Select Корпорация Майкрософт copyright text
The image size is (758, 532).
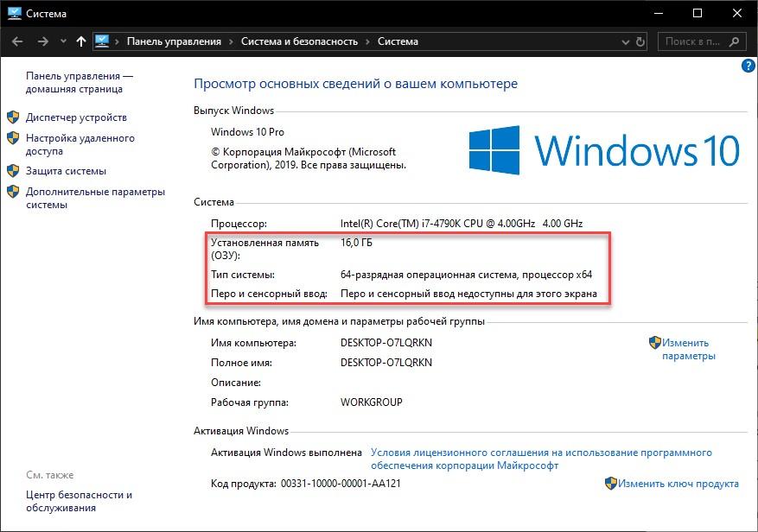tap(309, 158)
